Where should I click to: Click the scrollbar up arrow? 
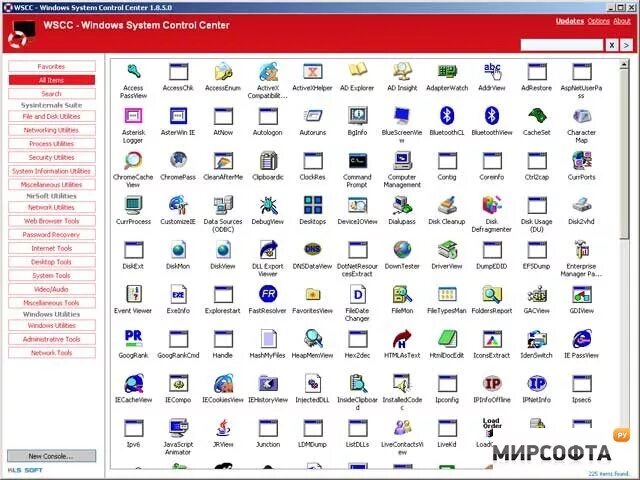click(x=624, y=64)
